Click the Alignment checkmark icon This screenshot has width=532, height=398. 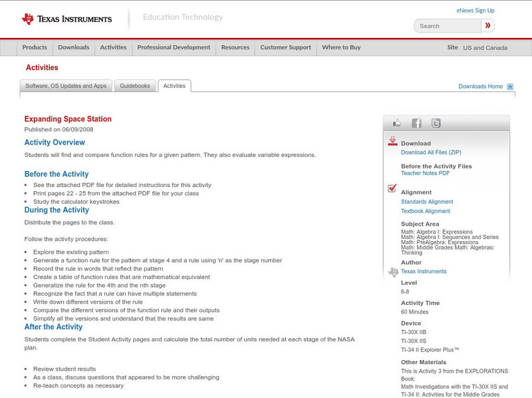pyautogui.click(x=392, y=189)
